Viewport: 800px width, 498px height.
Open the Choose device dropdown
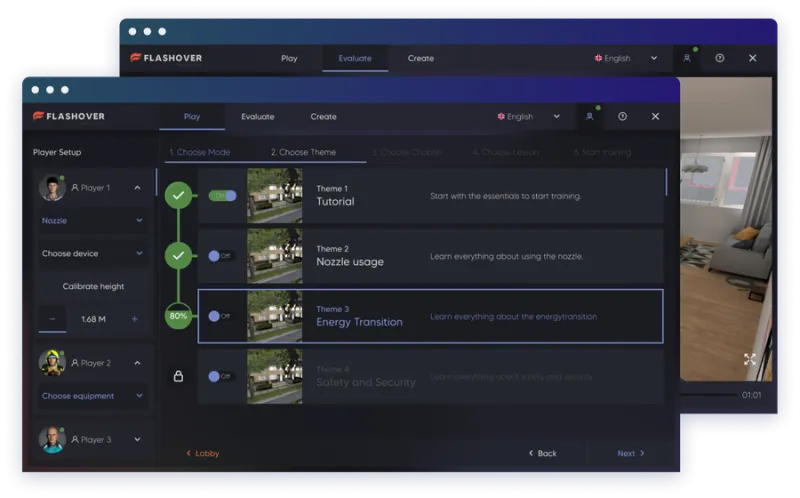pos(93,253)
